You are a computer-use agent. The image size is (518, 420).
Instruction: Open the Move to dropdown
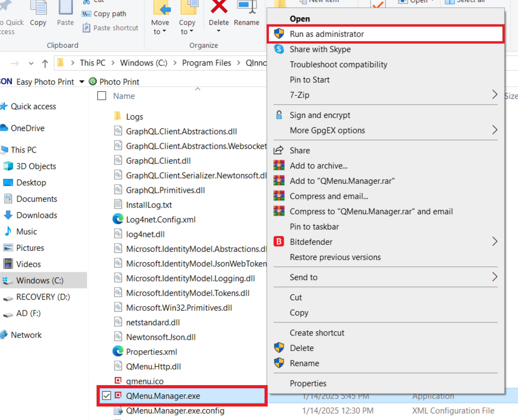click(160, 27)
